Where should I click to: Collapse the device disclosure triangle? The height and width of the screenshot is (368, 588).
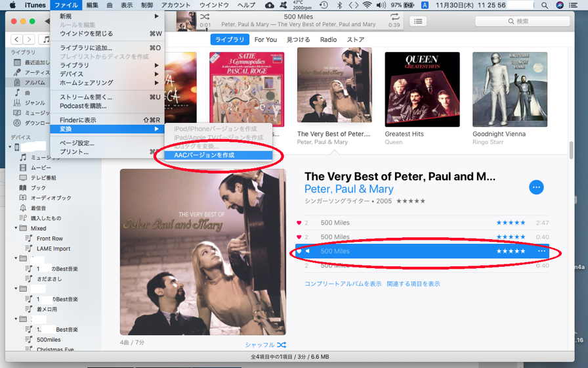tap(10, 147)
